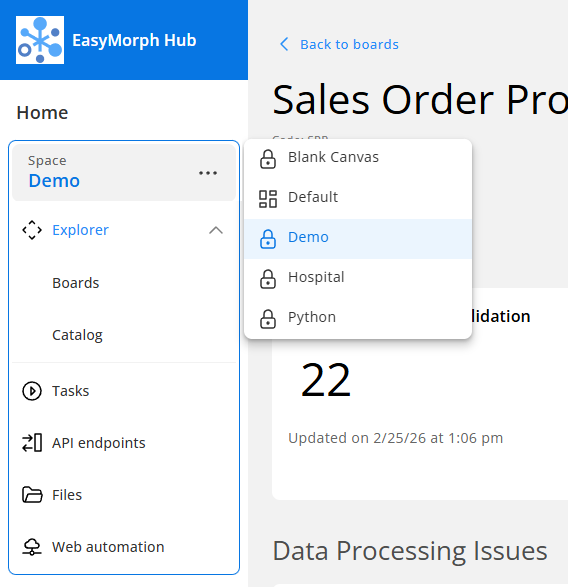Switch to the Default space
568x587 pixels.
(x=358, y=199)
